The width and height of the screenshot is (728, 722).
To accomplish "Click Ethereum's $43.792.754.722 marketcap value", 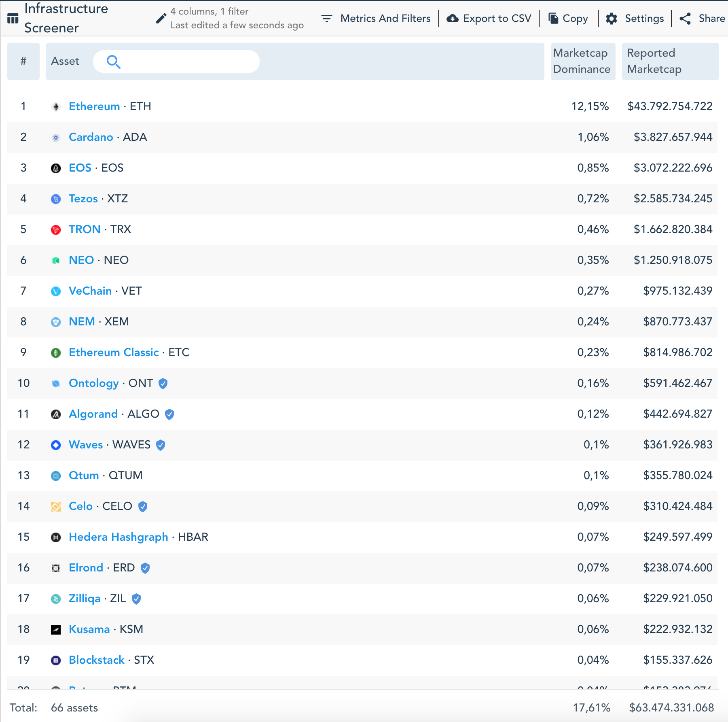I will (670, 106).
